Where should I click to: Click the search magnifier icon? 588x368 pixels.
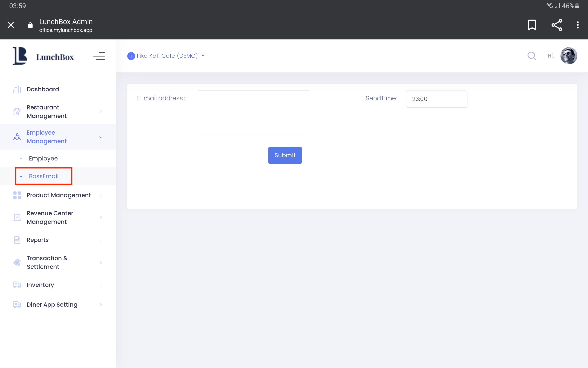(x=532, y=56)
